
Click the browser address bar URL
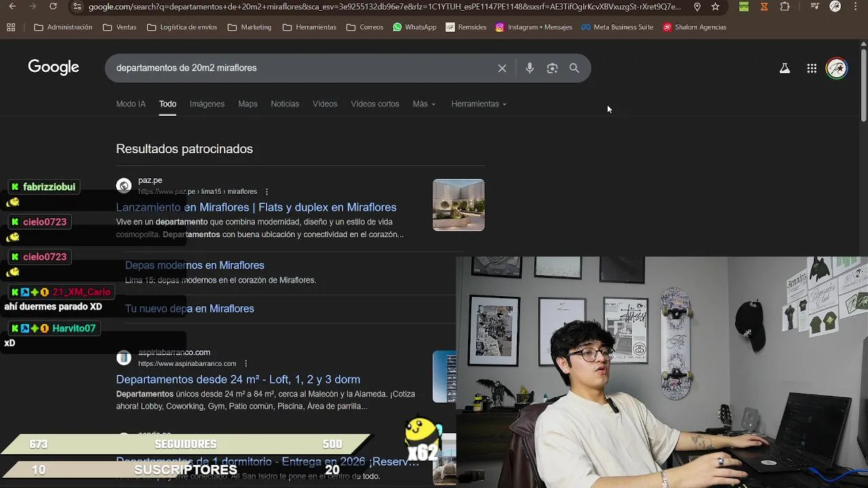pos(384,6)
